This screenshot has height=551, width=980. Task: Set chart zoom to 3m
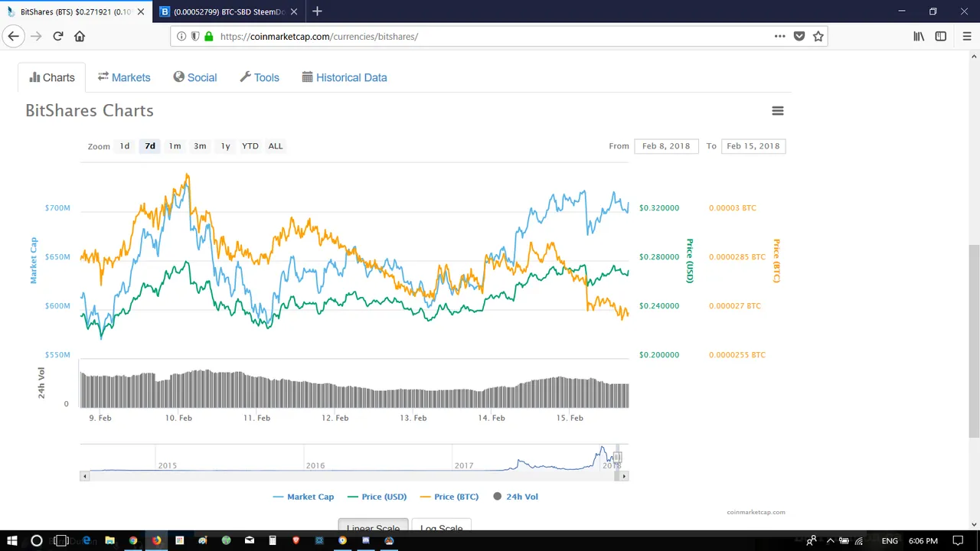[x=200, y=146]
